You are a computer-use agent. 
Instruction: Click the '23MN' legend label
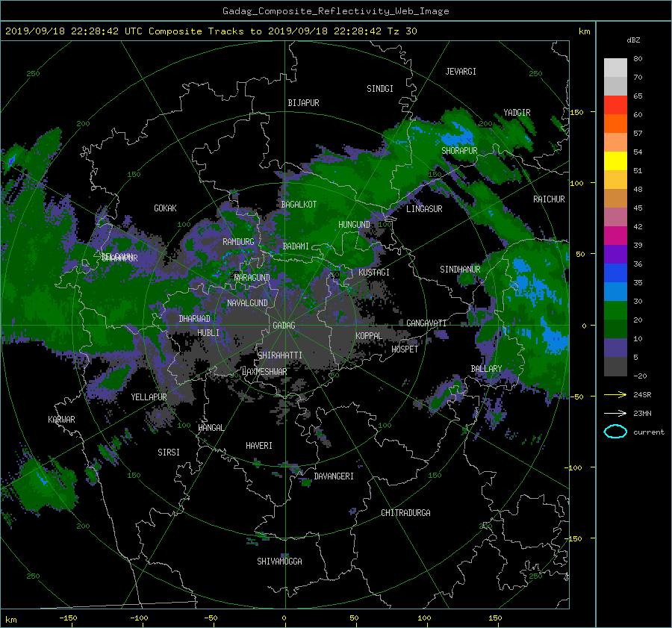tap(642, 413)
